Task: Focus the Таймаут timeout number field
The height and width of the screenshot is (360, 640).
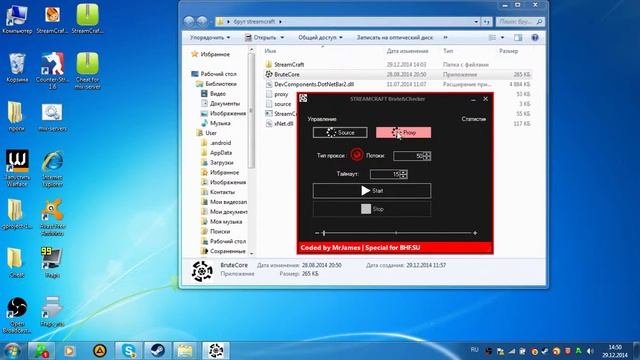Action: point(385,174)
